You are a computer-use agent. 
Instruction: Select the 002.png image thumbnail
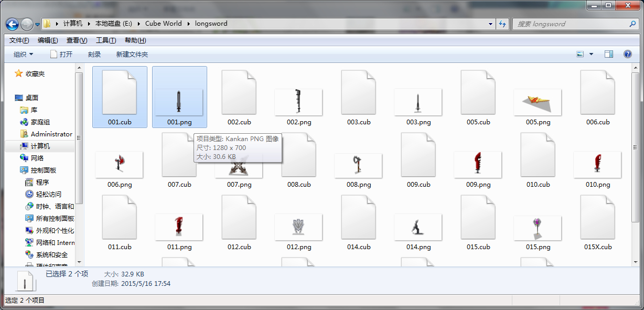coord(299,101)
